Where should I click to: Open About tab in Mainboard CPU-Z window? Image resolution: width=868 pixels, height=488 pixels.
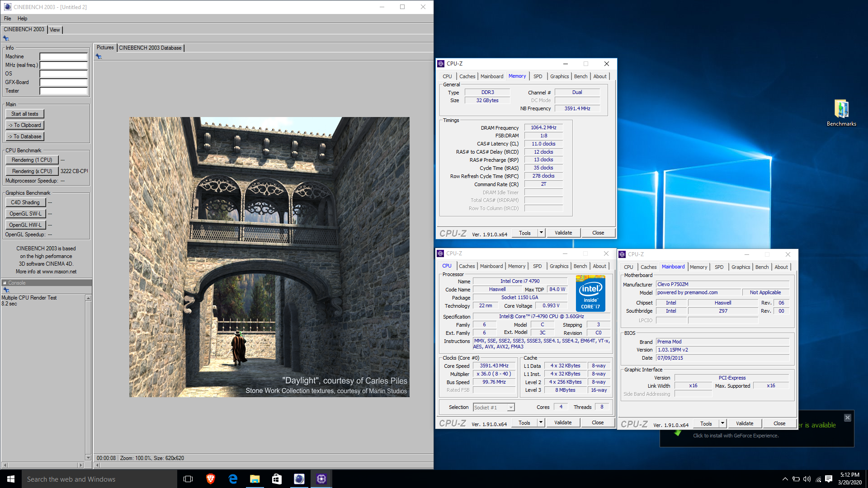781,267
